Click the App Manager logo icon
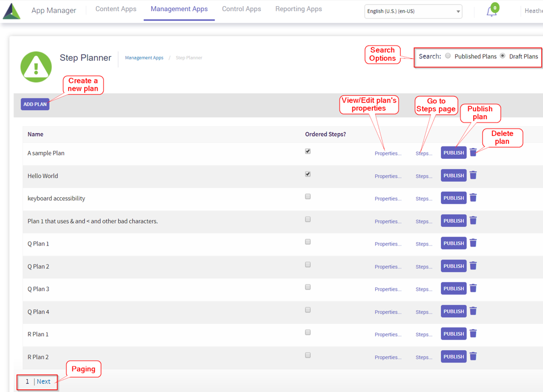The image size is (543, 392). 12,11
